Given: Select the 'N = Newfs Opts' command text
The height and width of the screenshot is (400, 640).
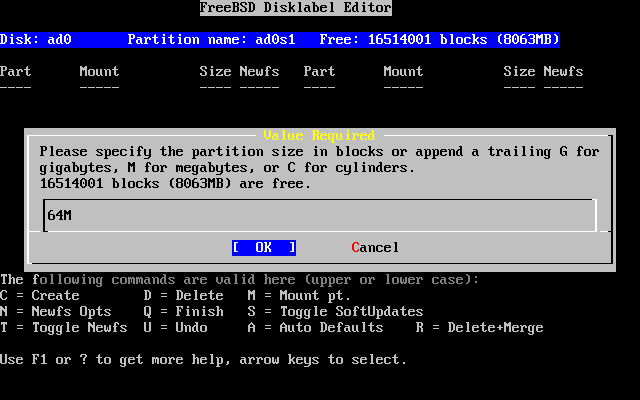Looking at the screenshot, I should pyautogui.click(x=56, y=311).
